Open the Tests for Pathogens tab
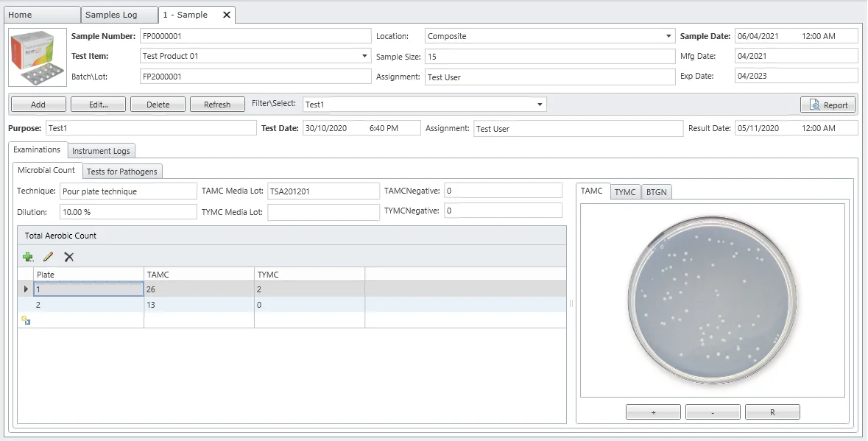This screenshot has height=441, width=868. pos(121,172)
